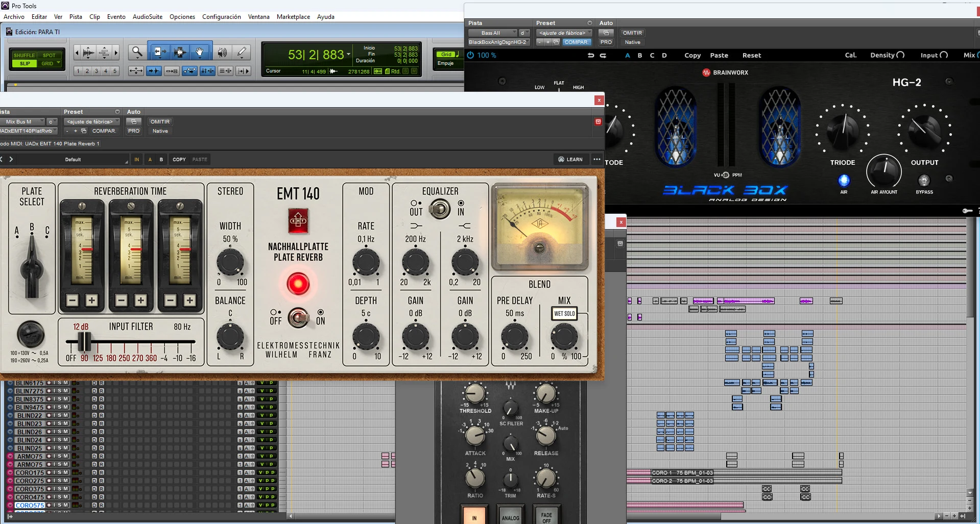The width and height of the screenshot is (980, 524).
Task: Click the AIR blue light button in HG-2
Action: click(x=844, y=180)
